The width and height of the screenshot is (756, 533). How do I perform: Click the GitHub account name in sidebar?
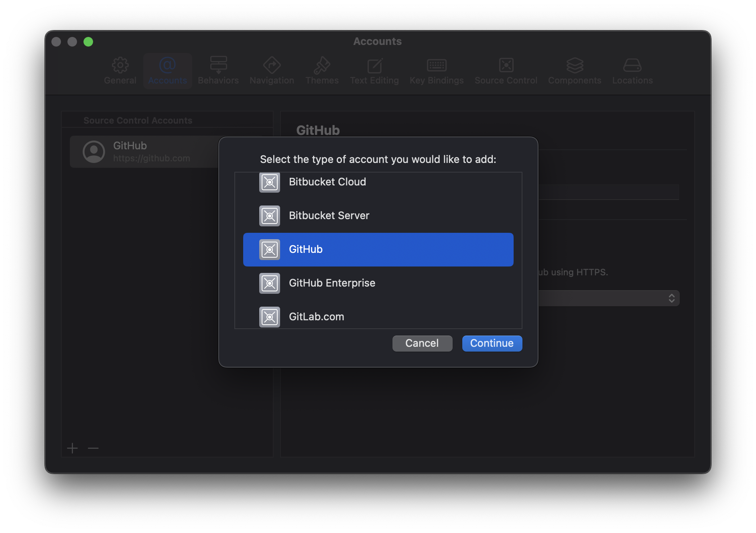pyautogui.click(x=130, y=146)
